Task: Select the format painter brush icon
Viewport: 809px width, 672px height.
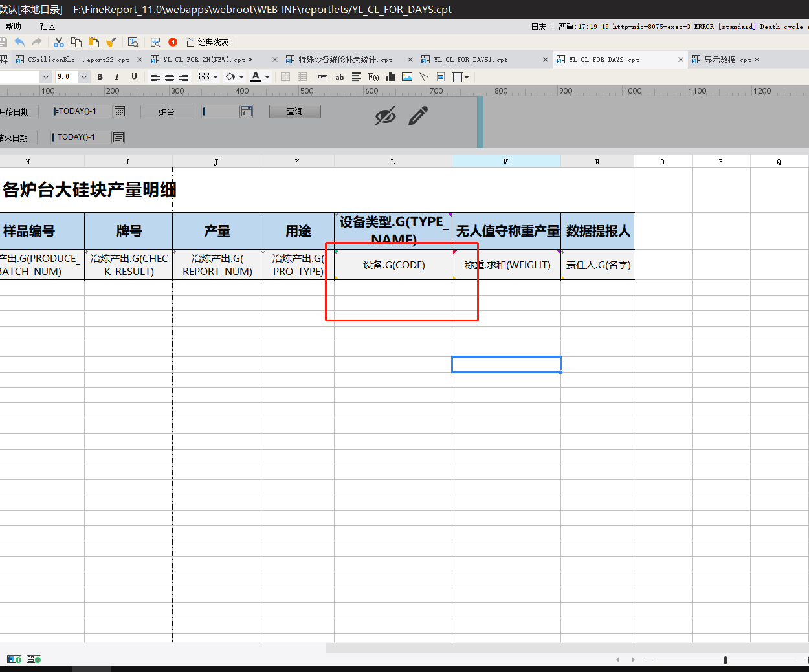Action: (111, 42)
